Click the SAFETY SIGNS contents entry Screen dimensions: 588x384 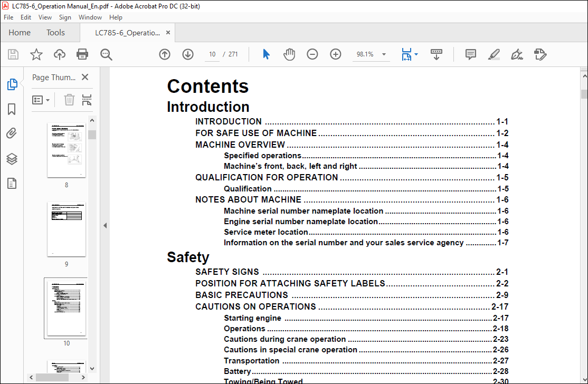(352, 272)
